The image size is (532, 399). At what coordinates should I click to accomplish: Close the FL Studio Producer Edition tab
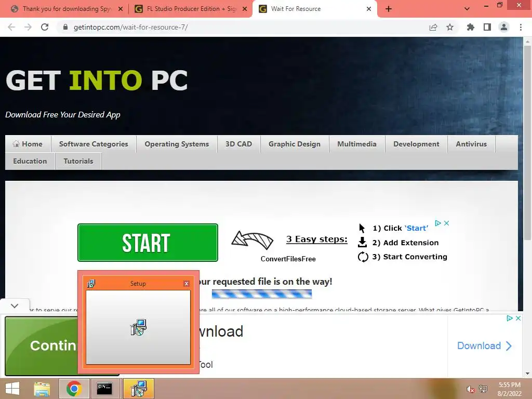245,9
